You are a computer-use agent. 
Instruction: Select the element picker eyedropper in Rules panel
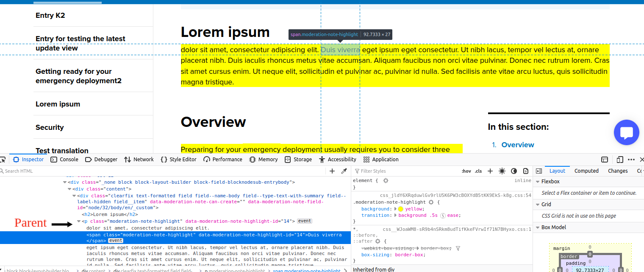click(x=344, y=171)
